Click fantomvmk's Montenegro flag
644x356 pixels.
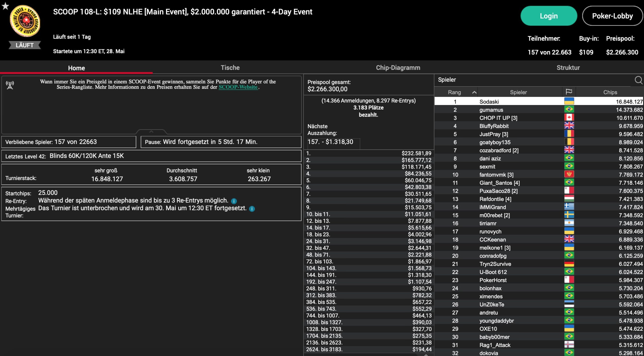click(569, 174)
